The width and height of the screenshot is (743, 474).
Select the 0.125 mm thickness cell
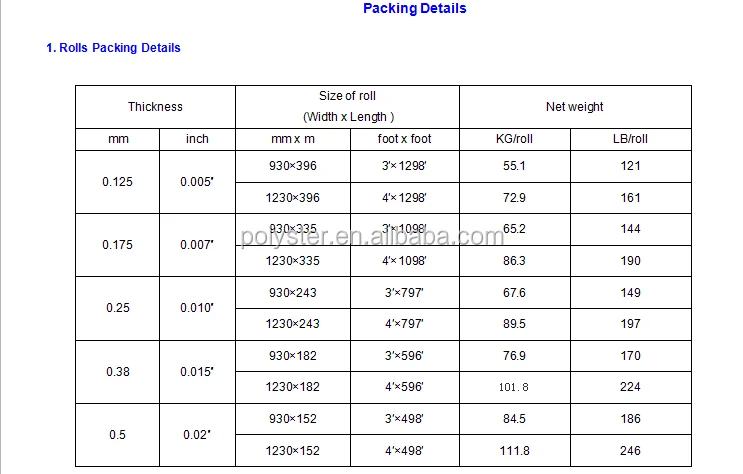click(x=117, y=182)
